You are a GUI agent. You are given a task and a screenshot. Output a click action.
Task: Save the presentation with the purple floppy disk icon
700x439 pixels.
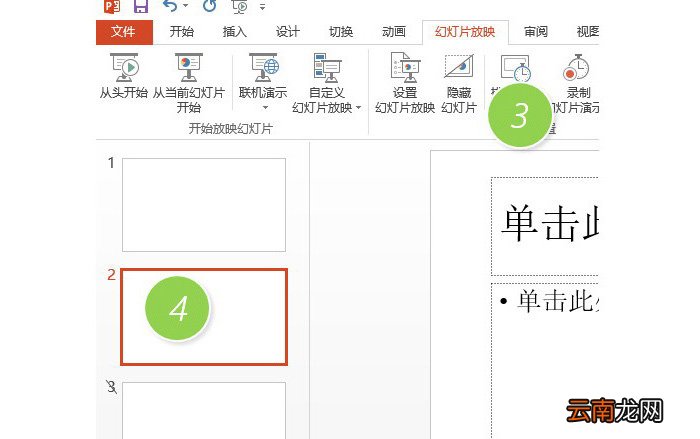(x=141, y=6)
